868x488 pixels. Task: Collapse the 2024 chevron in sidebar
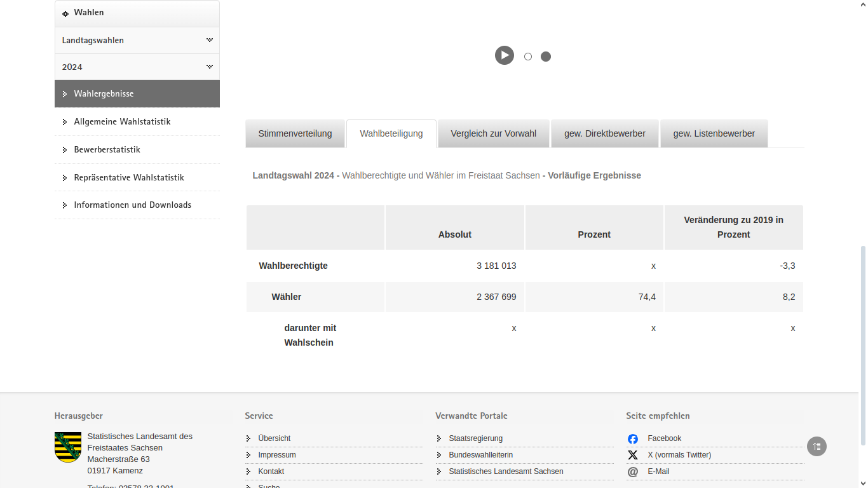tap(209, 67)
